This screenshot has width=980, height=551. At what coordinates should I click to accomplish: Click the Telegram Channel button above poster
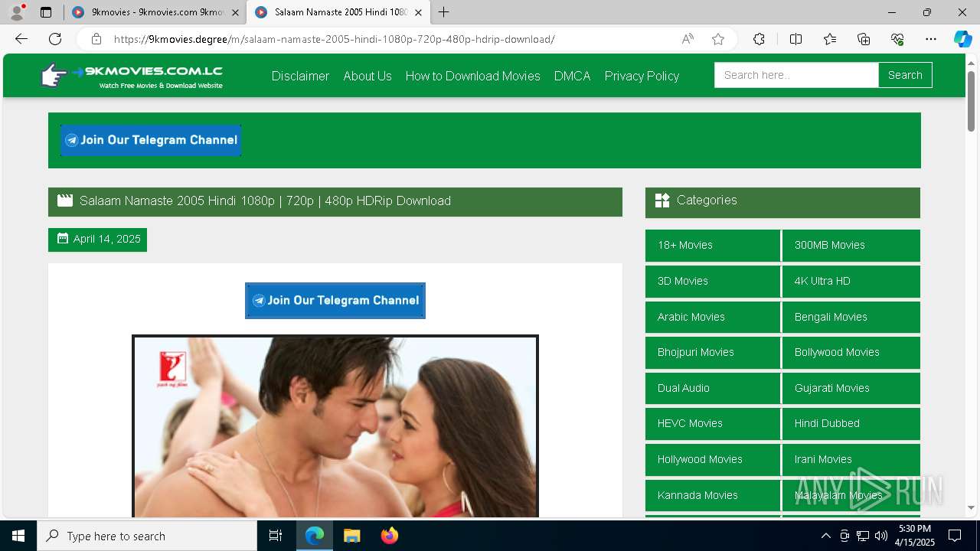tap(335, 301)
